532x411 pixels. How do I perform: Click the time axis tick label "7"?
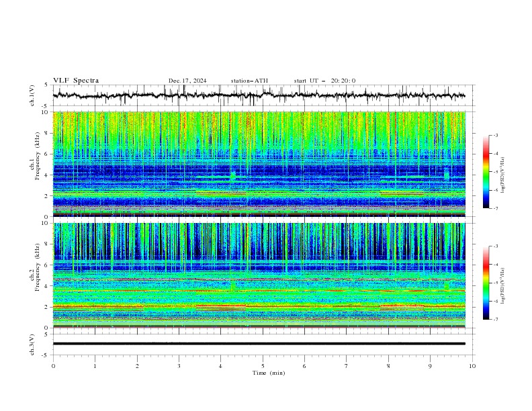[x=347, y=366]
